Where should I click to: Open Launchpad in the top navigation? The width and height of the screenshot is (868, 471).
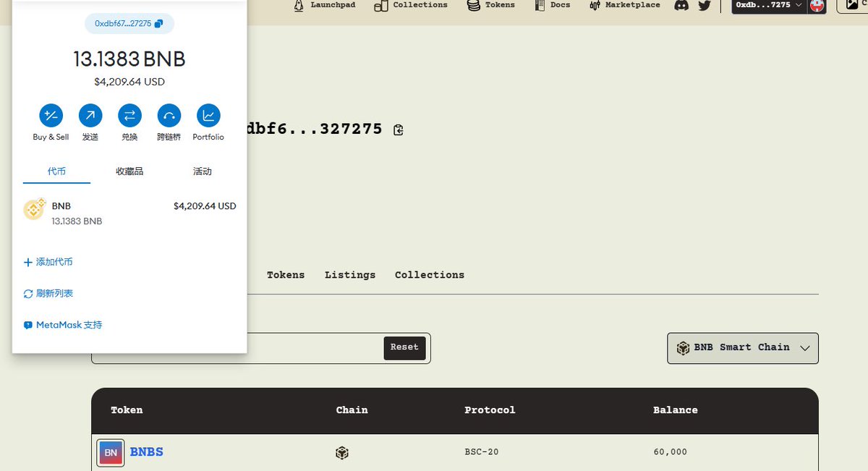[x=325, y=5]
